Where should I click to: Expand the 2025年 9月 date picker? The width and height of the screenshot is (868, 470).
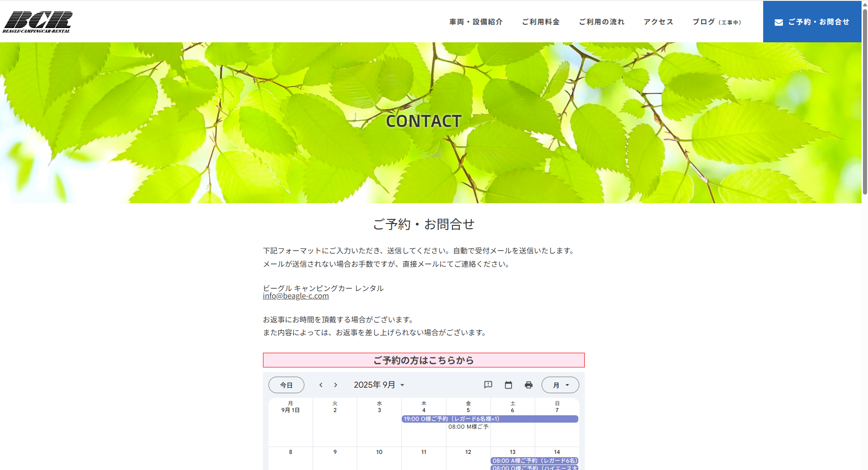(x=379, y=385)
